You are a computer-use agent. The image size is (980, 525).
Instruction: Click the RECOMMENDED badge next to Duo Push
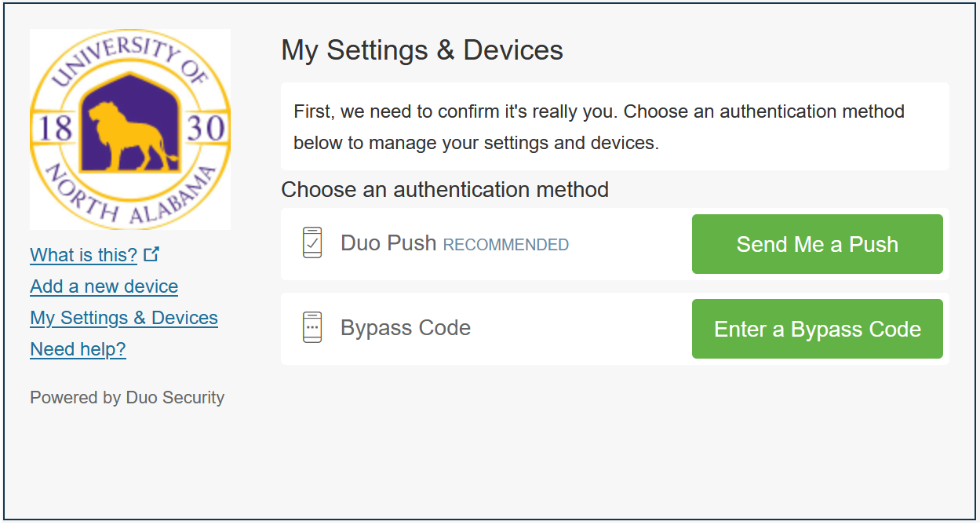[506, 245]
